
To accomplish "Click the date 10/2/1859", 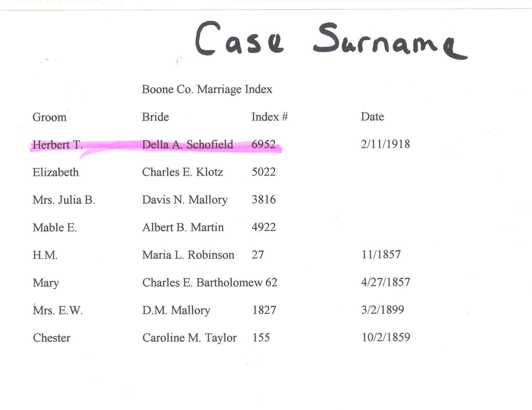I will 386,337.
